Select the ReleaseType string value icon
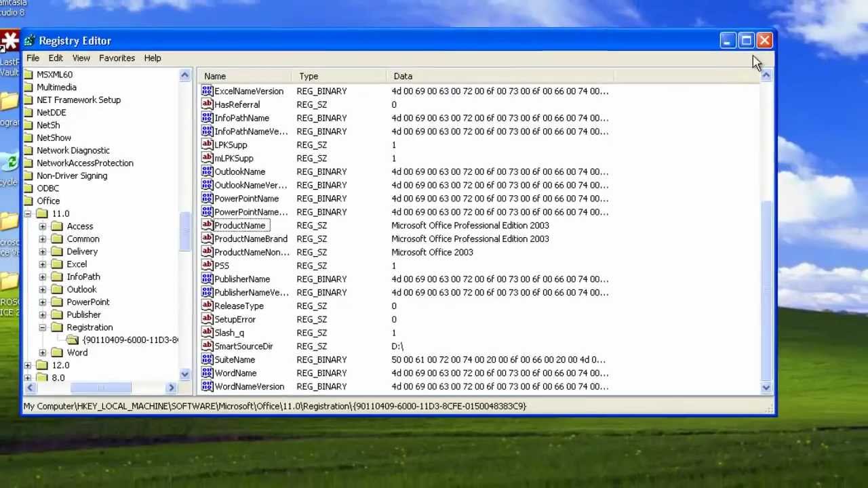Screen dimensions: 868x488 pyautogui.click(x=207, y=306)
